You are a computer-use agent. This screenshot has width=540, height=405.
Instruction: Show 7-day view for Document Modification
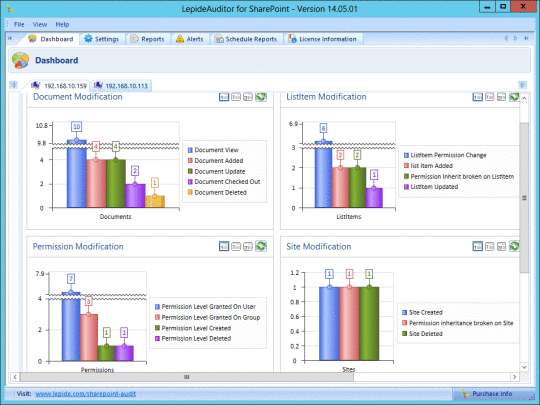point(236,97)
